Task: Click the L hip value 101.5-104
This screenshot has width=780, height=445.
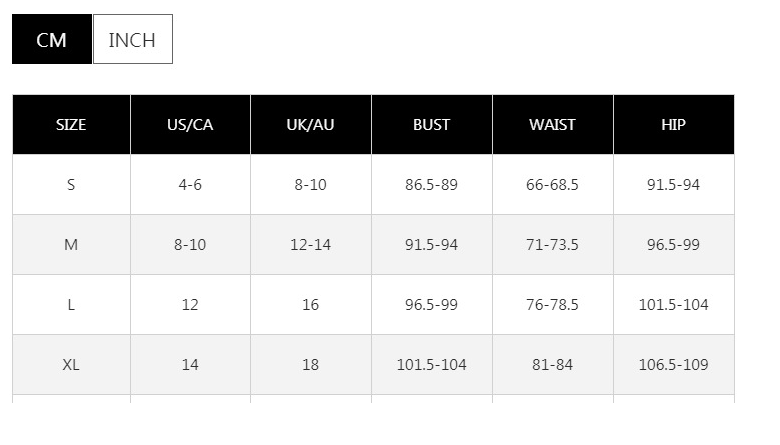Action: [x=673, y=305]
